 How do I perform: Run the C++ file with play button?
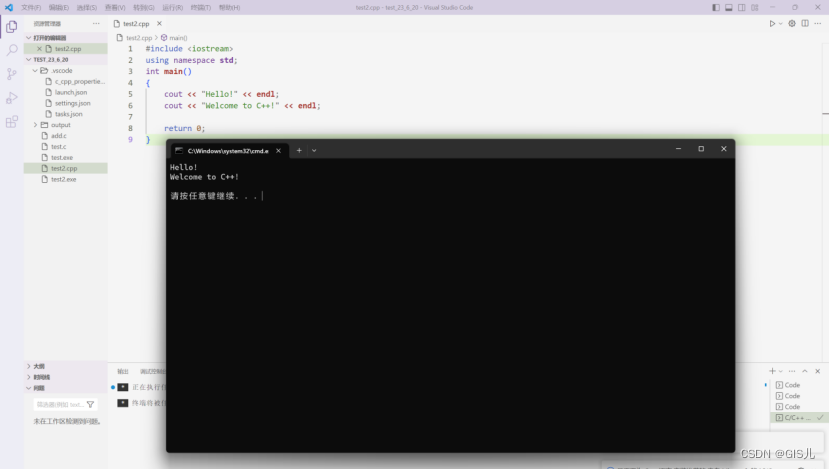tap(772, 23)
